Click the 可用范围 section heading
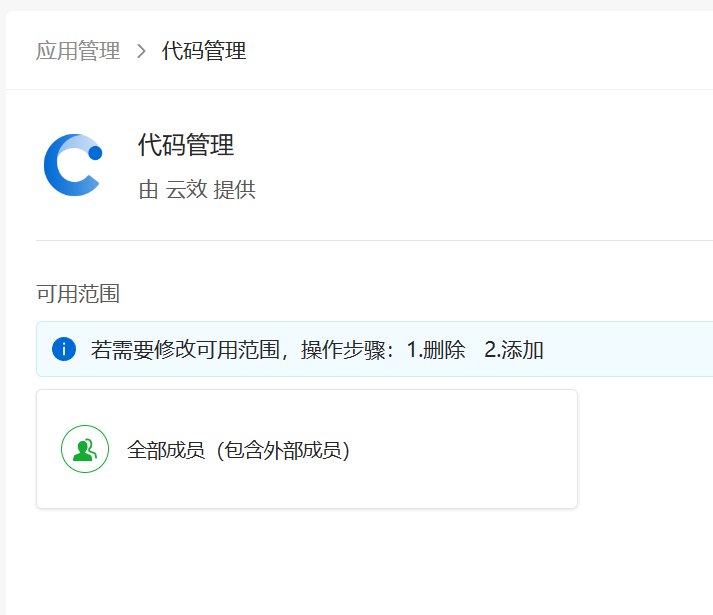713x615 pixels. pos(78,293)
